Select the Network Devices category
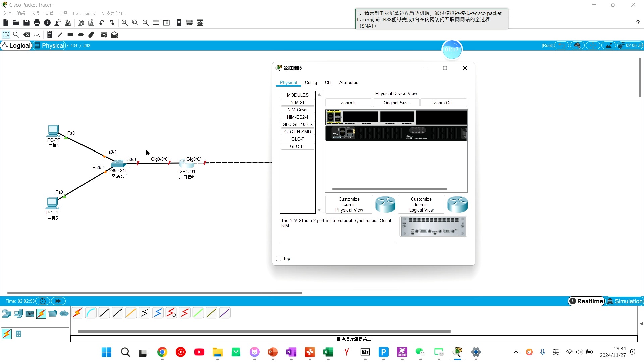 tap(7, 314)
